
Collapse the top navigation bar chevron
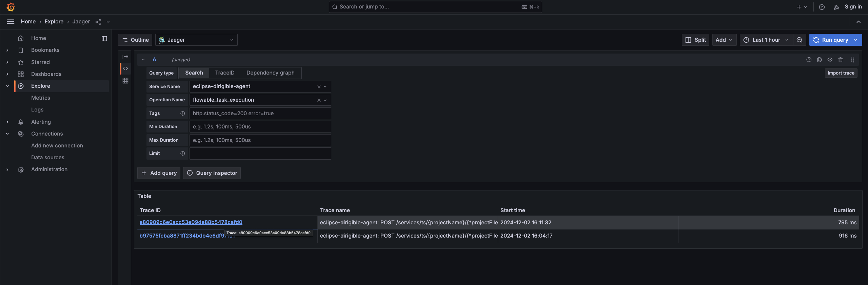coord(859,22)
